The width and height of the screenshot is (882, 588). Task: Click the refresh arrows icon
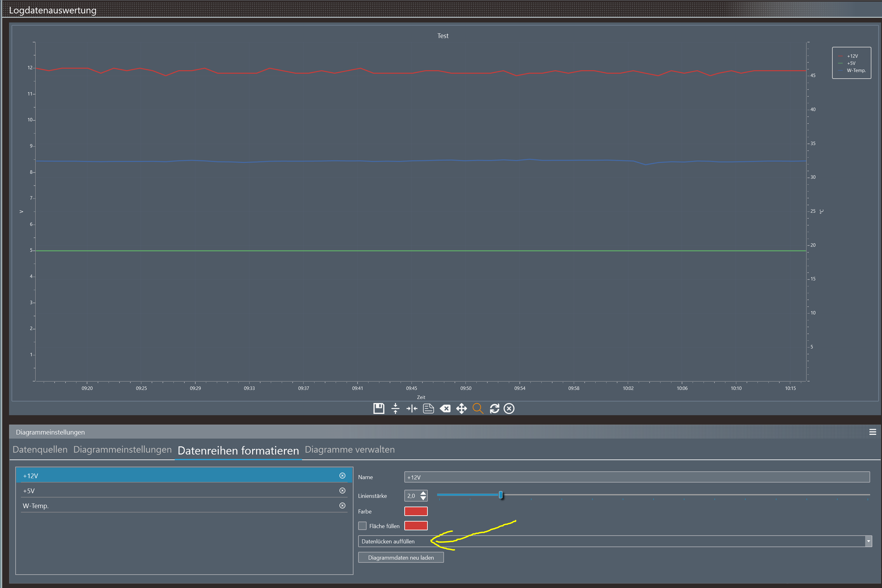(x=494, y=408)
